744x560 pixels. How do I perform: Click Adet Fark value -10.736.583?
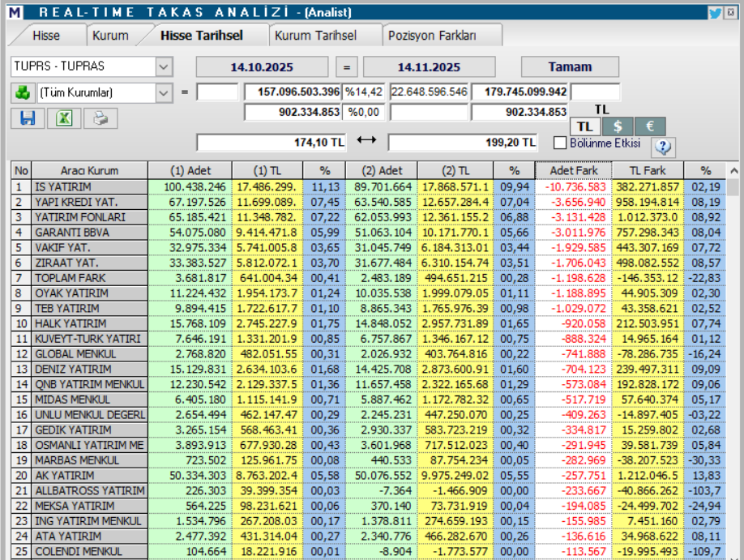(575, 187)
